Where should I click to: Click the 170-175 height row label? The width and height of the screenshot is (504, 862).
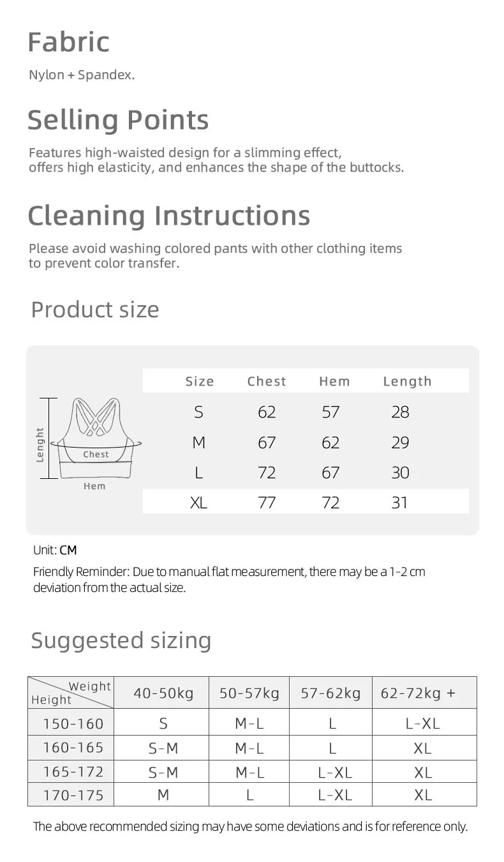73,796
